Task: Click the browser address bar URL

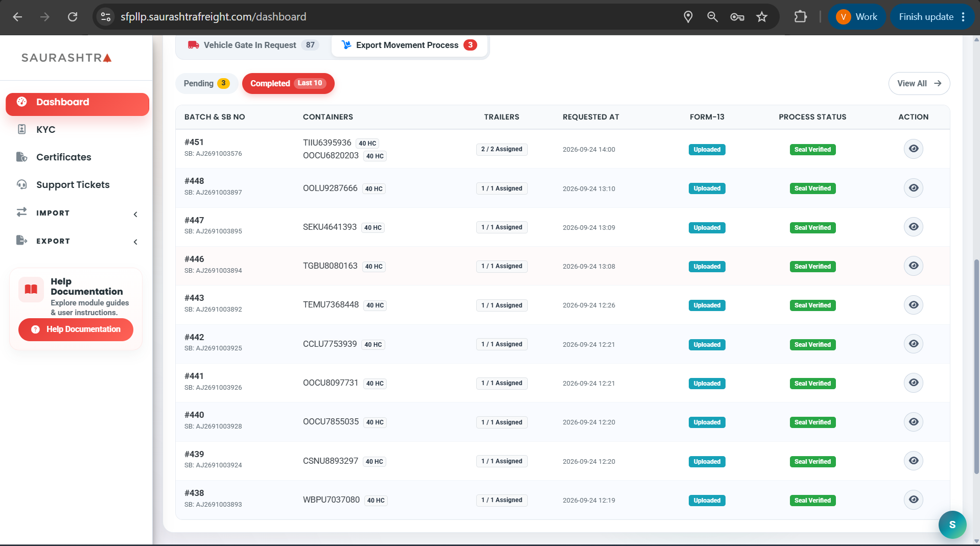Action: (x=214, y=17)
